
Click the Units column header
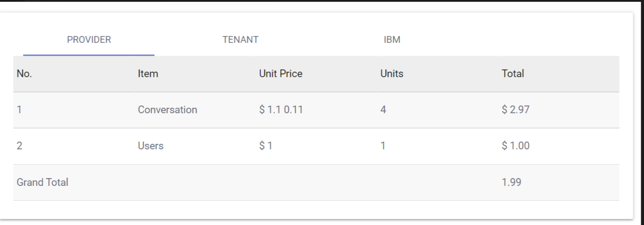tap(392, 74)
